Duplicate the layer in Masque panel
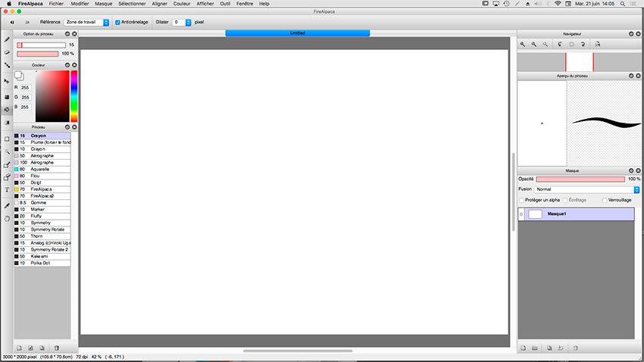 coord(549,348)
